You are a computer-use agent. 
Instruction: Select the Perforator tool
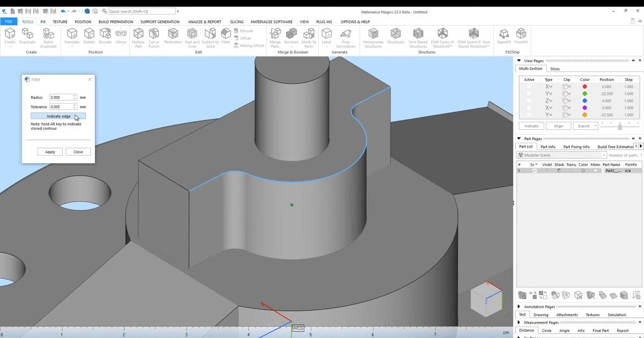point(173,36)
